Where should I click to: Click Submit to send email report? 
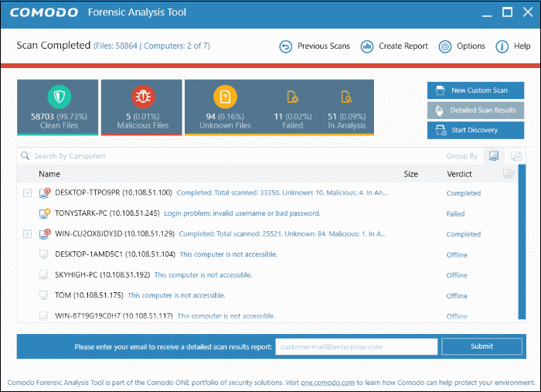[481, 346]
